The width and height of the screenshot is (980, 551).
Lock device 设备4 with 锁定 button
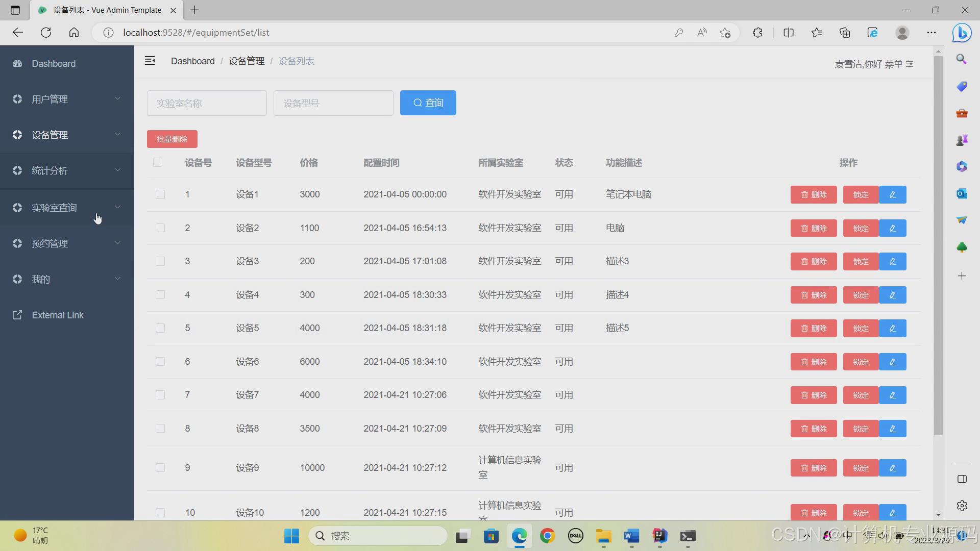click(861, 295)
